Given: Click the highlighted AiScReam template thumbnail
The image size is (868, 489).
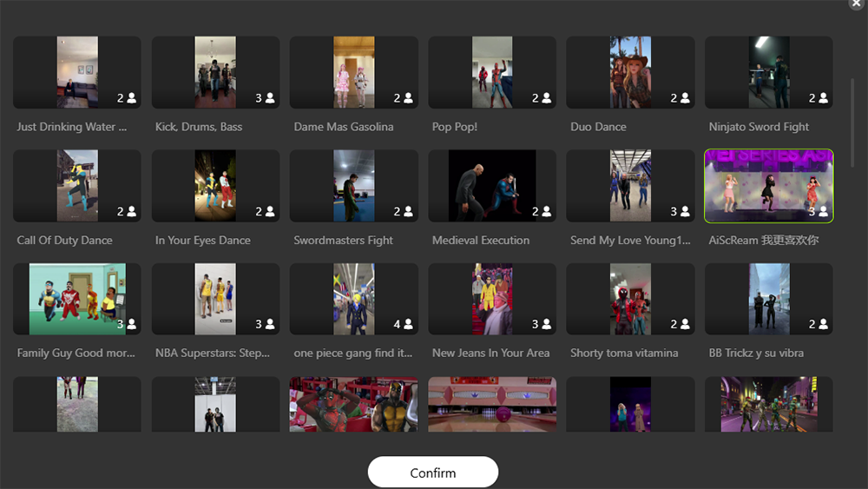Looking at the screenshot, I should (769, 186).
